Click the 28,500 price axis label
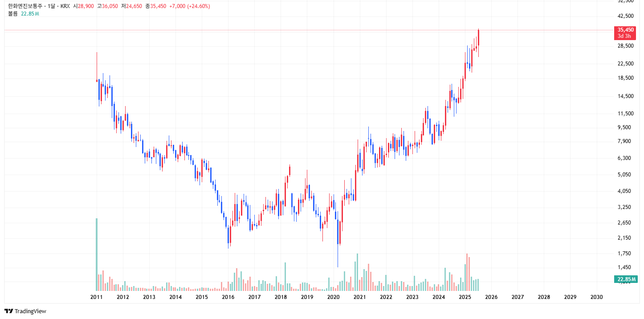The height and width of the screenshot is (319, 644). 625,46
